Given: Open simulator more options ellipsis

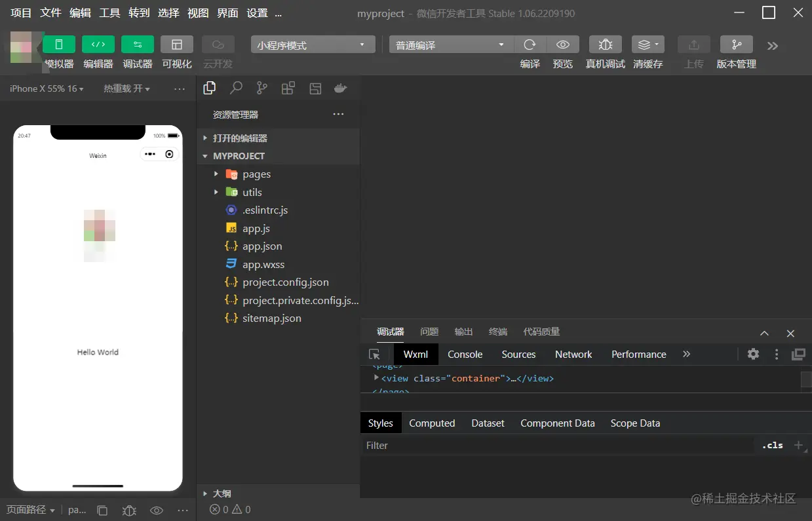Looking at the screenshot, I should tap(179, 88).
